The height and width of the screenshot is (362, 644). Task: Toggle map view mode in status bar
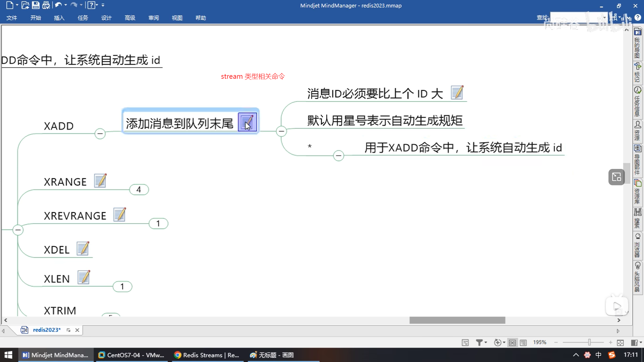pos(512,342)
